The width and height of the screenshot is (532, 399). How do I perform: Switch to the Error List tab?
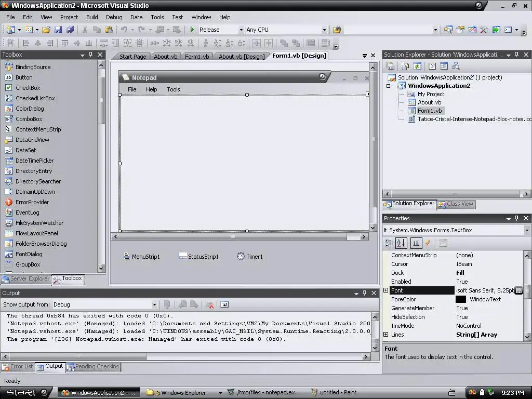[18, 367]
